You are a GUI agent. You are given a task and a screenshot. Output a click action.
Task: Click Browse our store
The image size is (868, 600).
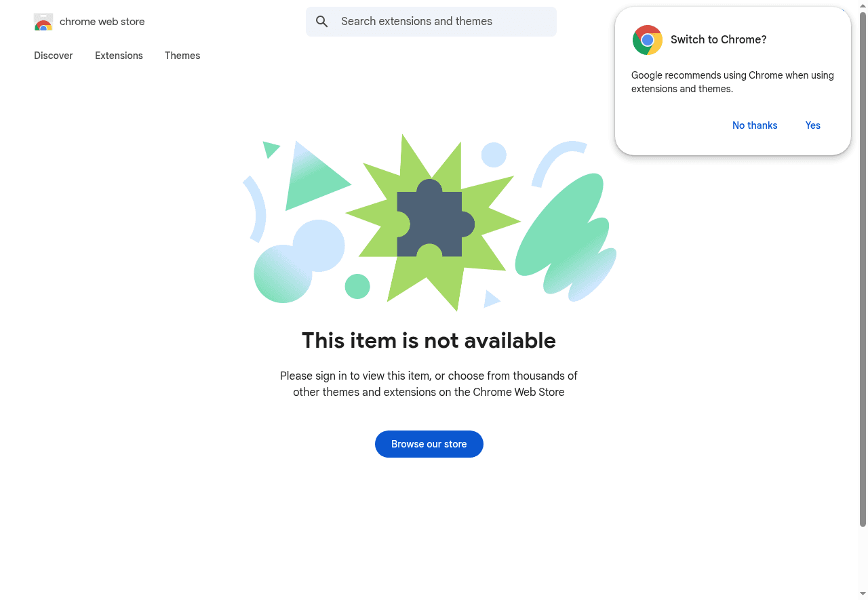[429, 444]
